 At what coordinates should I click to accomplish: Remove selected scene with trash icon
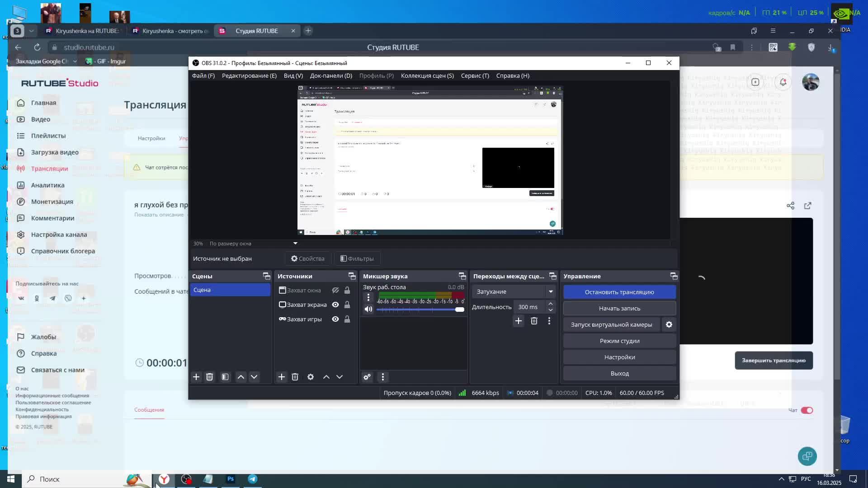pyautogui.click(x=209, y=377)
